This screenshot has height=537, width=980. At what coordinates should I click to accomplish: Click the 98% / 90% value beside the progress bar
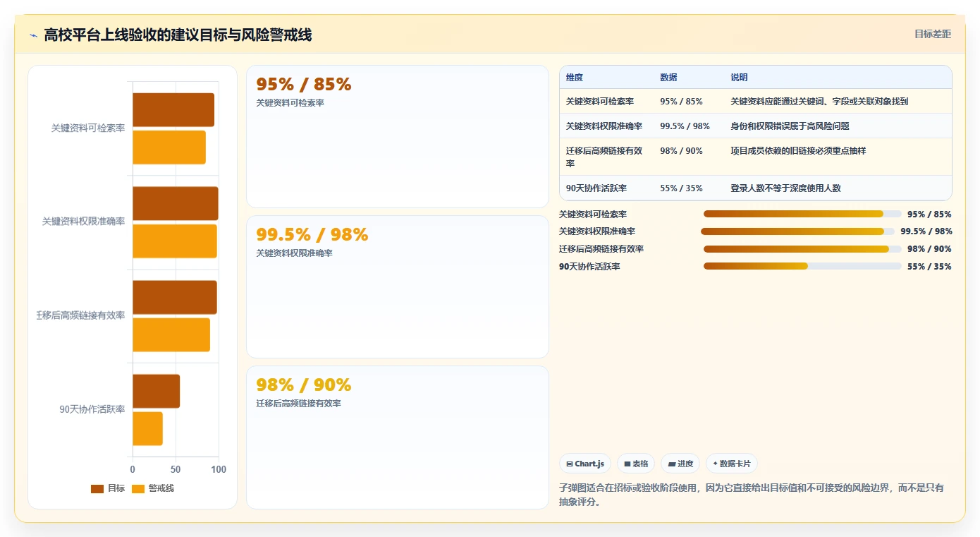pyautogui.click(x=929, y=249)
